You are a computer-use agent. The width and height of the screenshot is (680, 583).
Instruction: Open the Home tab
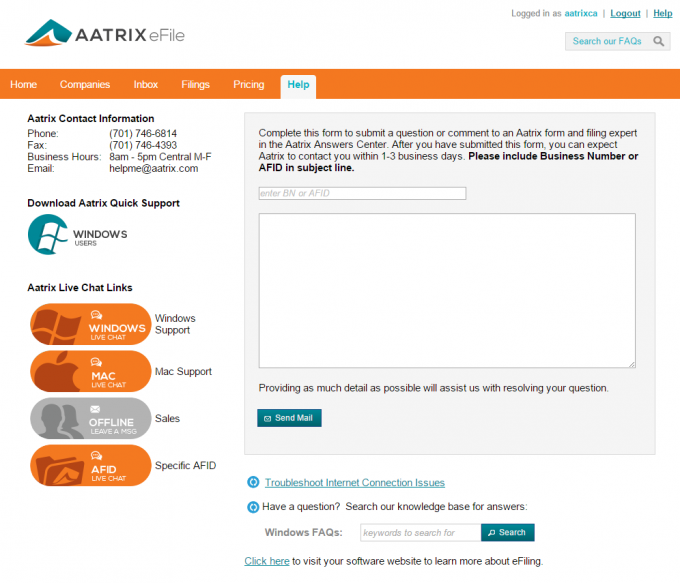(24, 85)
